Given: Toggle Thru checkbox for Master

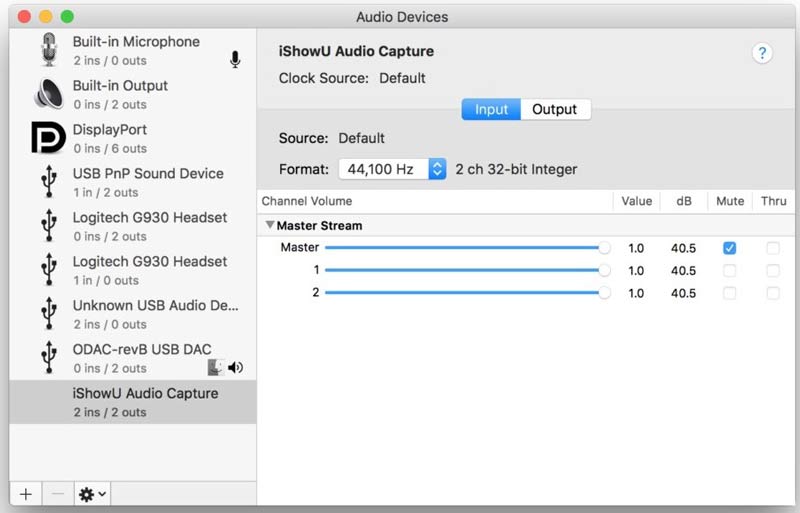Looking at the screenshot, I should [773, 248].
